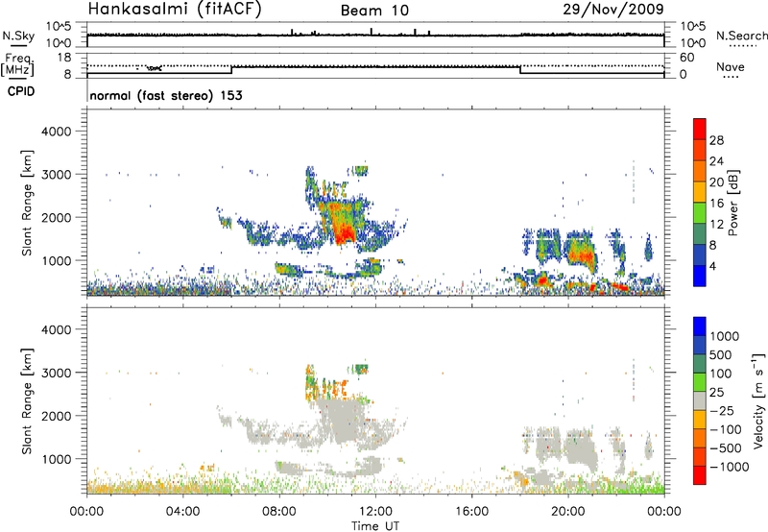Click the 'Velocity [m s⁻¹]' colorbar label
Screen dimensions: 768x532
(758, 400)
